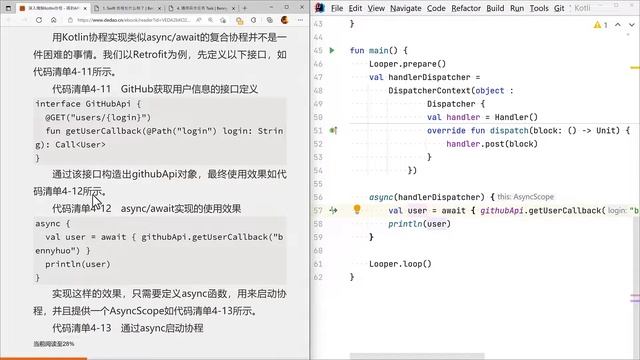Open browser collections icon
Image resolution: width=640 pixels, height=360 pixels.
[270, 20]
